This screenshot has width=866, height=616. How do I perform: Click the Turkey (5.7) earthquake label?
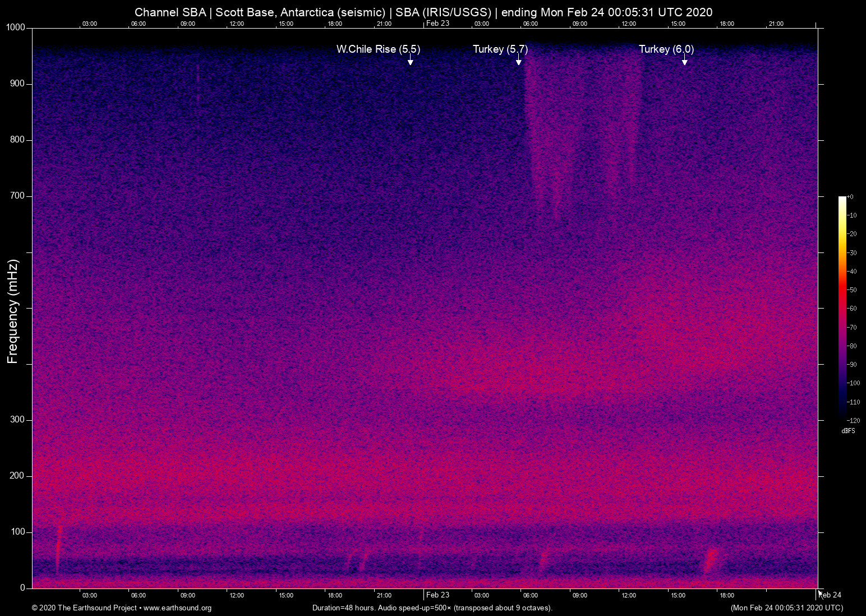click(x=500, y=49)
